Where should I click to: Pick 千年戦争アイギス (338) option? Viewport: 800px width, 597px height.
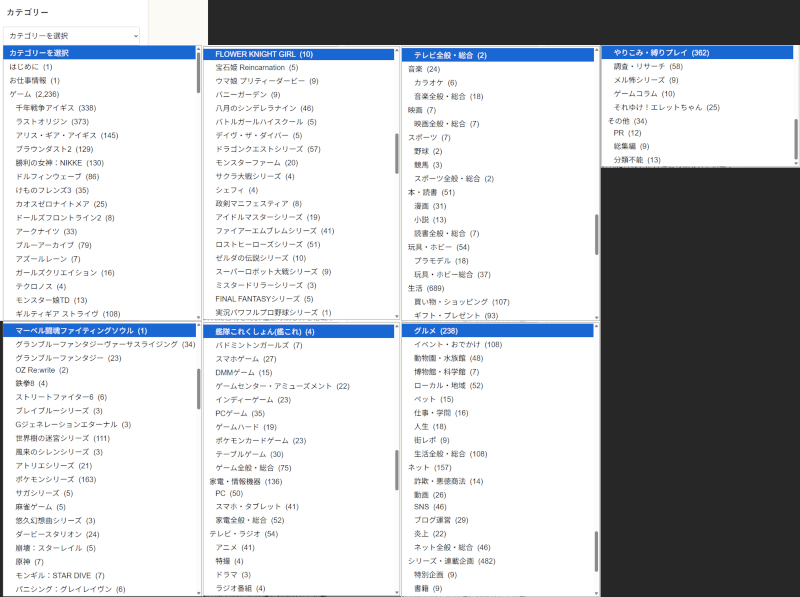pos(99,108)
